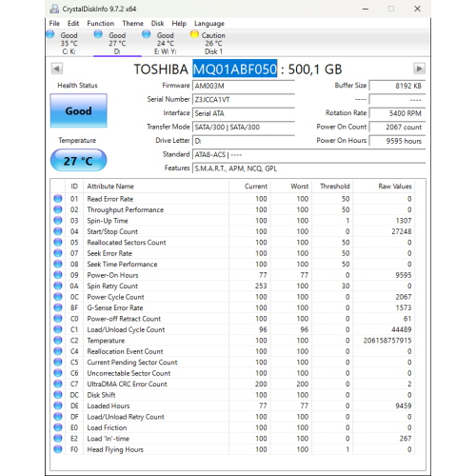The image size is (476, 476).
Task: Click the Head Flying Hours status orb
Action: pos(58,449)
